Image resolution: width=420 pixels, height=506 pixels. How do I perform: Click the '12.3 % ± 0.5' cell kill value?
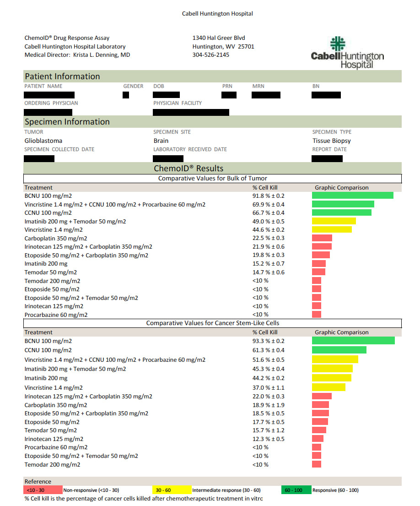click(x=268, y=439)
